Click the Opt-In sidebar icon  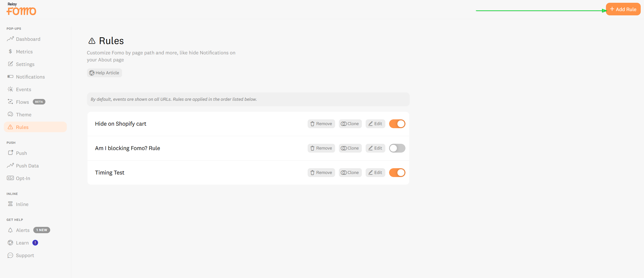point(10,178)
